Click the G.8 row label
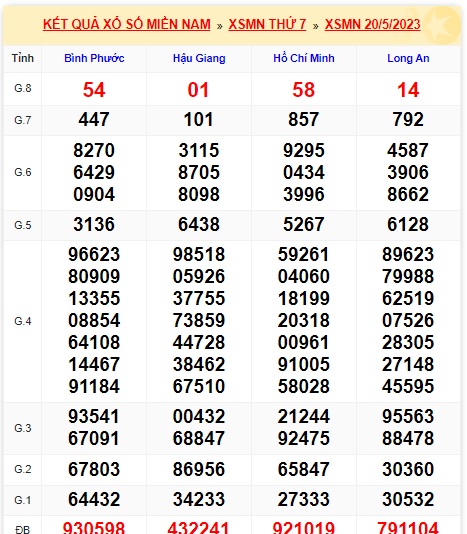 (23, 88)
